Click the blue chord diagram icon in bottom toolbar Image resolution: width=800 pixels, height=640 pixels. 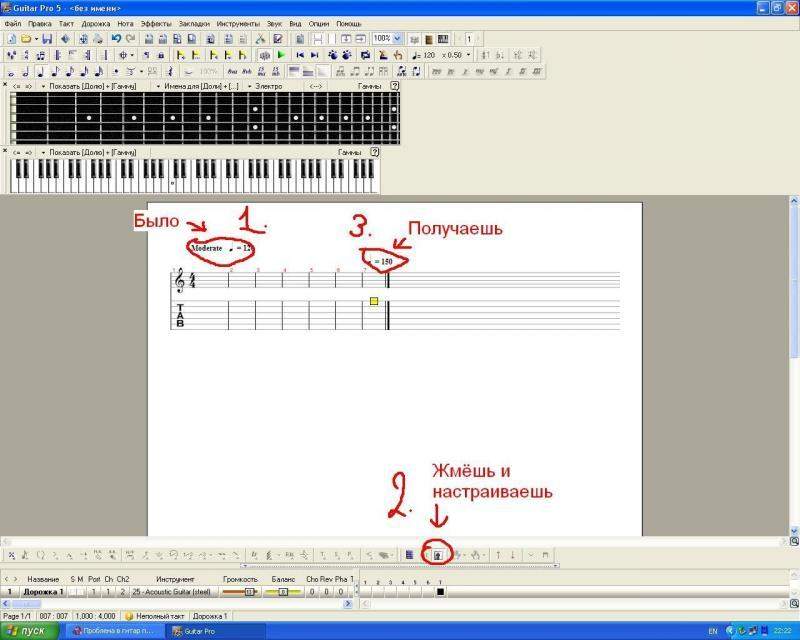tap(409, 555)
